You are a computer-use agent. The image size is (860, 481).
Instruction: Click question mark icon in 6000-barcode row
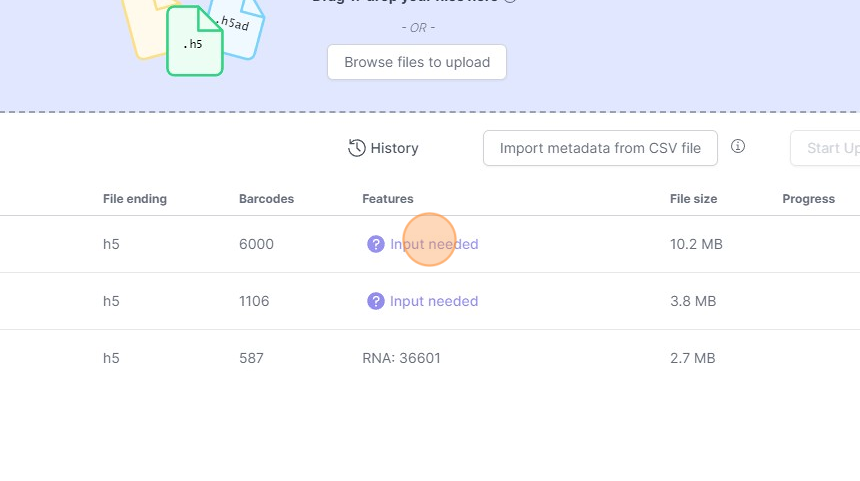click(376, 244)
